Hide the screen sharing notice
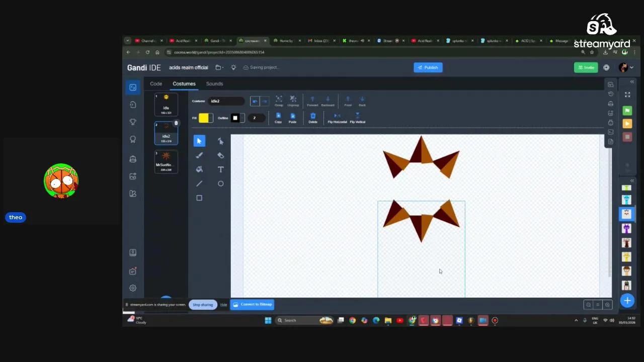Screen dimensions: 644x362 (223, 305)
